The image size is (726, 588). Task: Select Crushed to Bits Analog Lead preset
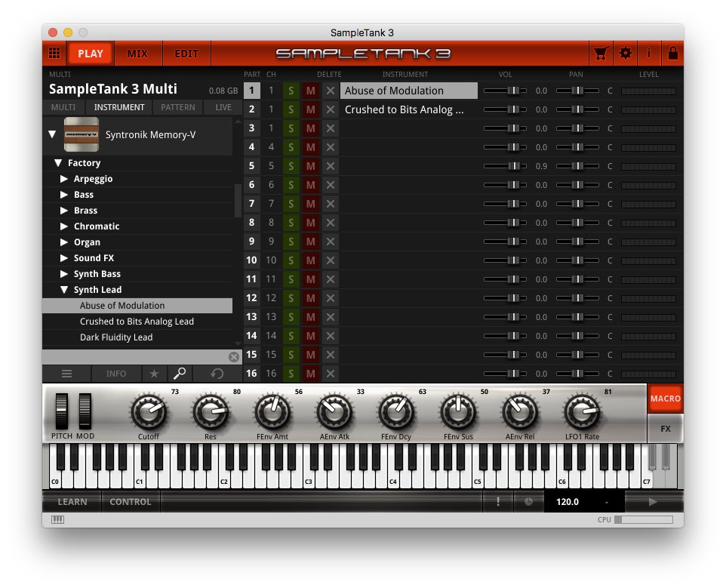point(137,322)
